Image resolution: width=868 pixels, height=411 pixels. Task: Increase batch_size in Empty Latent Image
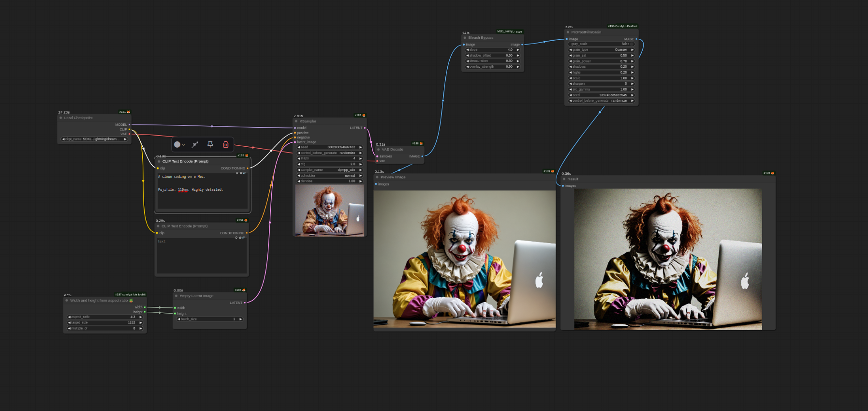tap(240, 319)
